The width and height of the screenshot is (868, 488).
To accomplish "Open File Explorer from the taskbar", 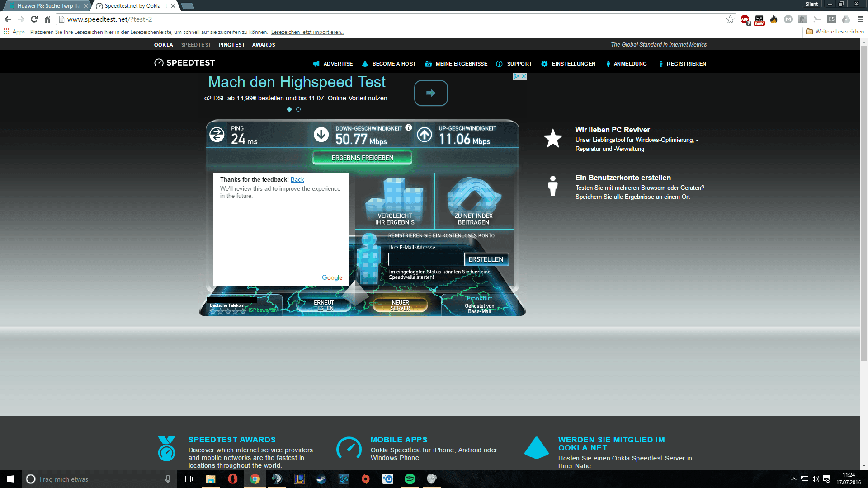I will [211, 479].
